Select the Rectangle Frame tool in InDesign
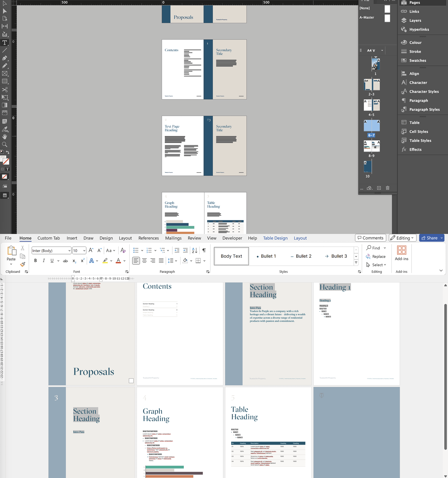 [x=5, y=73]
